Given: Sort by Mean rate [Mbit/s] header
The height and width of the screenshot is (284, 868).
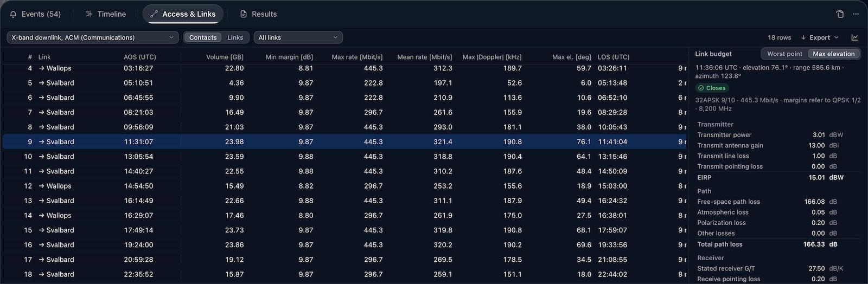Looking at the screenshot, I should (x=424, y=57).
